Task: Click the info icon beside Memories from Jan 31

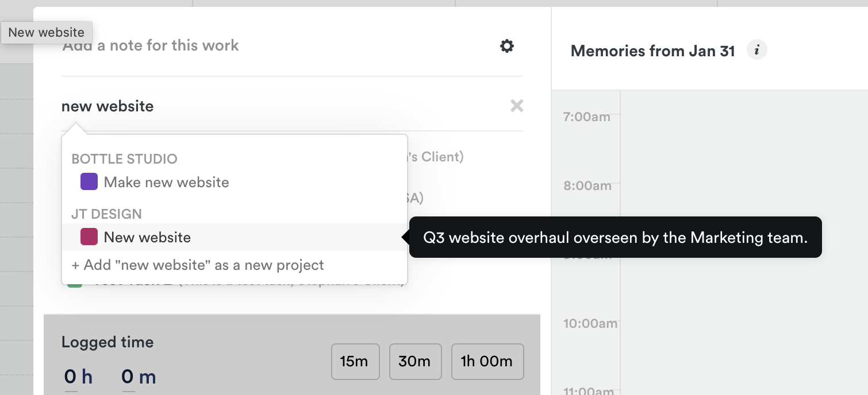Action: (757, 49)
